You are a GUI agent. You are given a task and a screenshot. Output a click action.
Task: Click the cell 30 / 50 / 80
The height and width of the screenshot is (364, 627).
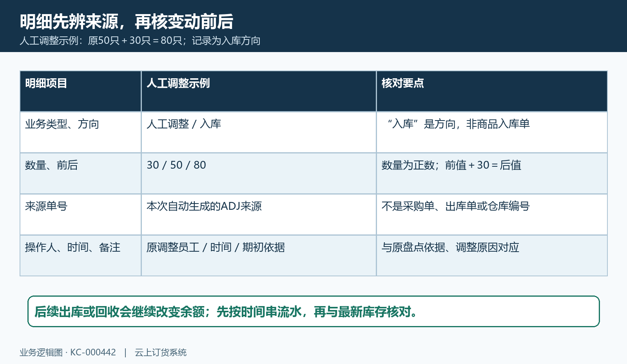(259, 173)
